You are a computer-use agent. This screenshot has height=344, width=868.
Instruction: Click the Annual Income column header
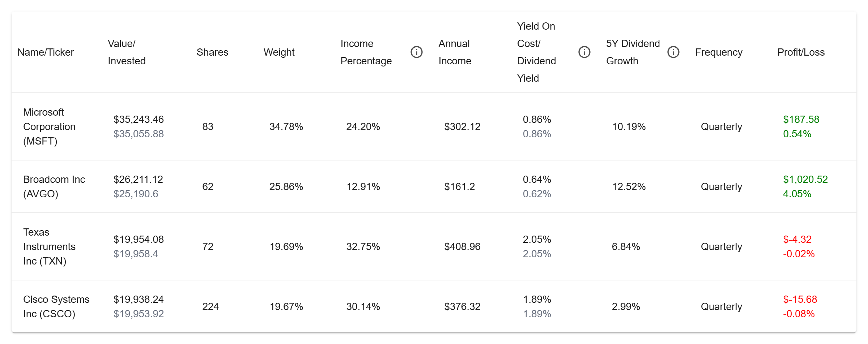click(x=455, y=52)
